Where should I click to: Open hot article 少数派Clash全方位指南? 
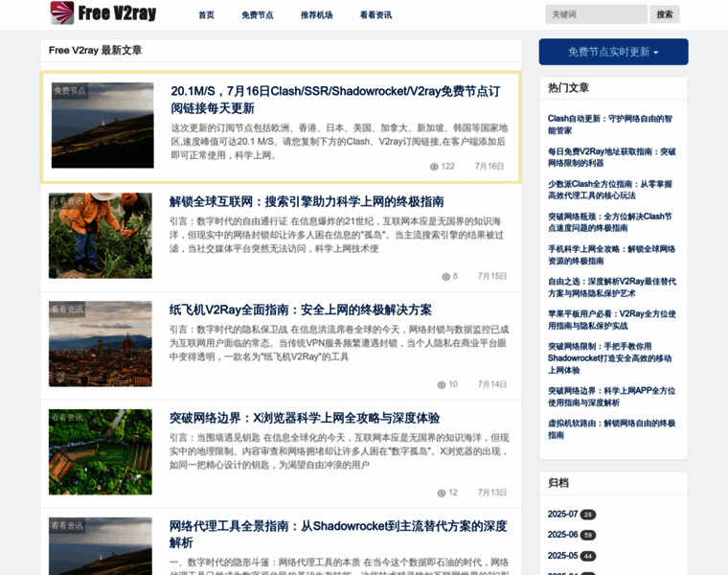609,190
